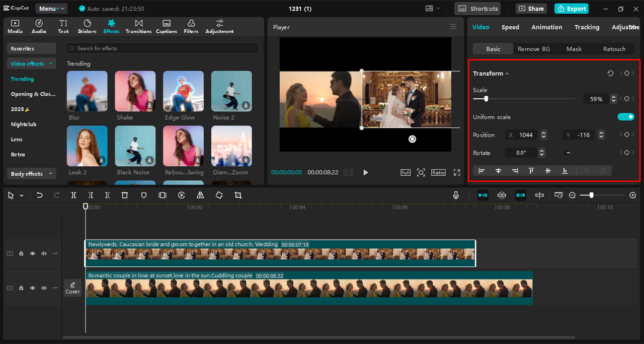Switch to the Speed tab
Screen dimensions: 644x344
(510, 27)
